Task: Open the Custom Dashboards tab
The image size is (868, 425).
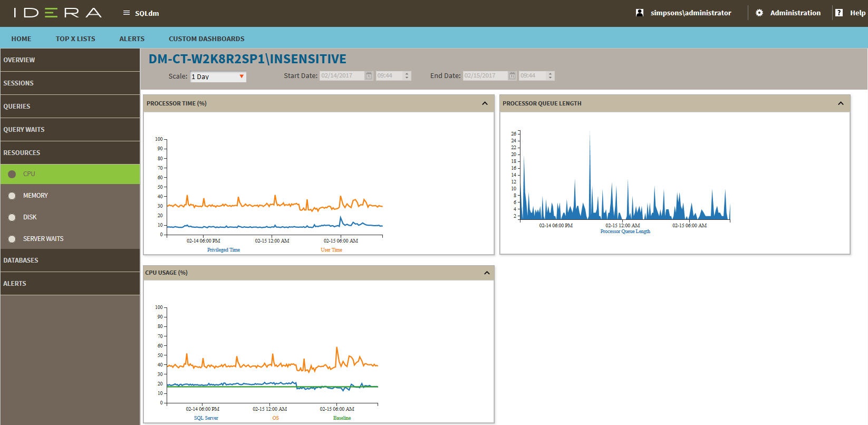Action: (206, 38)
